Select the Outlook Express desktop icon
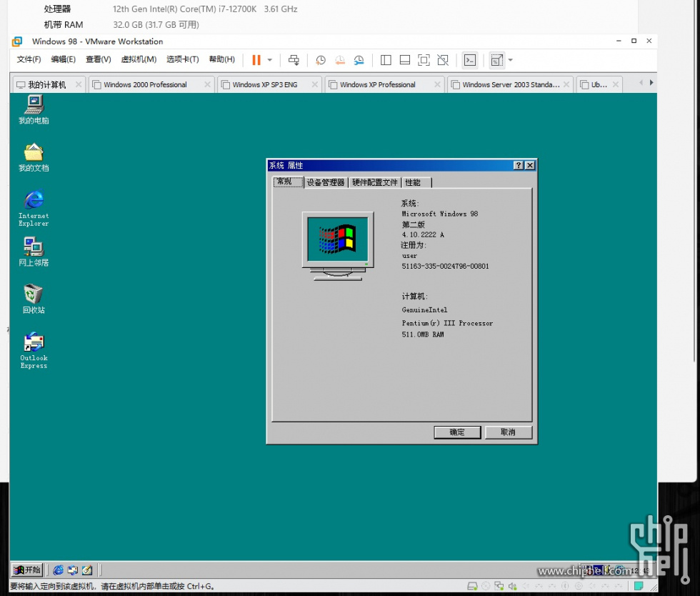 point(34,351)
